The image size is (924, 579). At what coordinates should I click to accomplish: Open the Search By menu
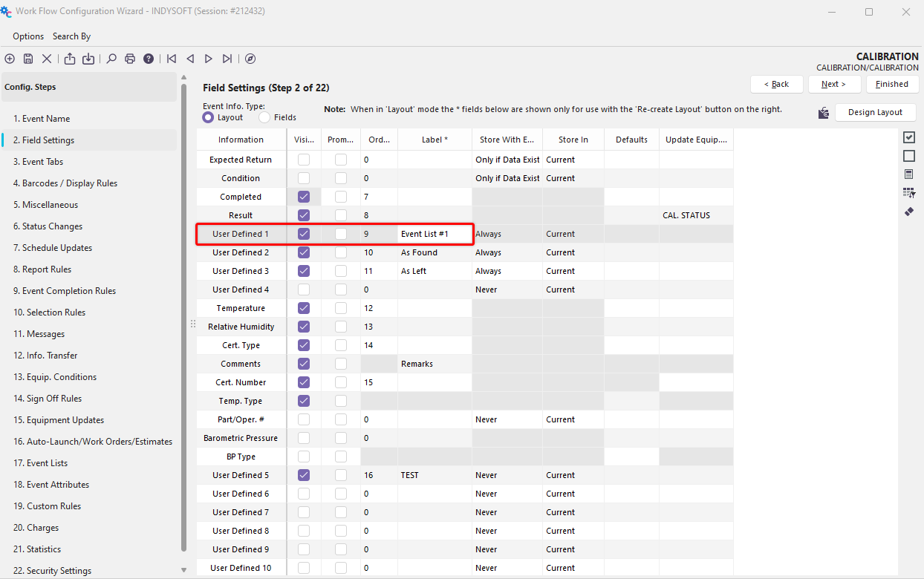(71, 36)
